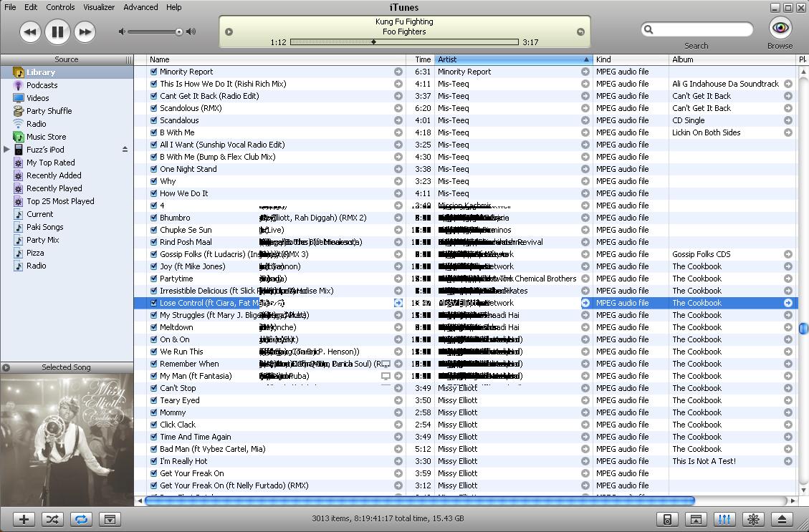This screenshot has height=532, width=809.
Task: Expand Fuzz's iPod disclosure triangle
Action: point(6,150)
